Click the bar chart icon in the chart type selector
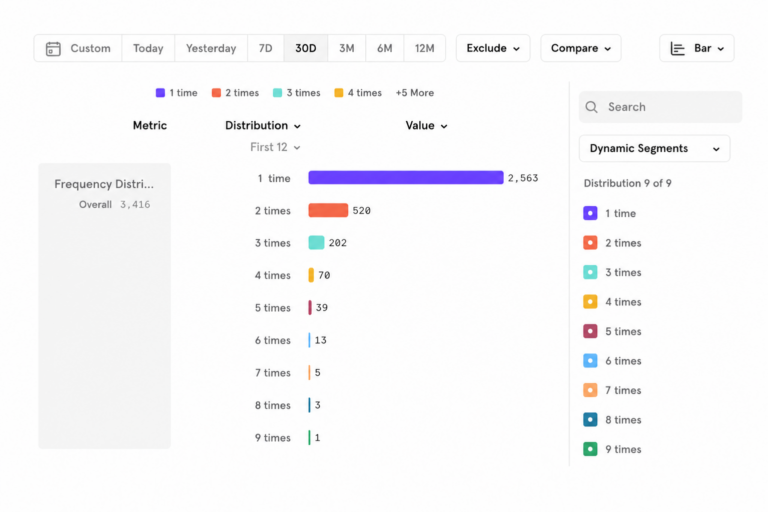 coord(677,49)
